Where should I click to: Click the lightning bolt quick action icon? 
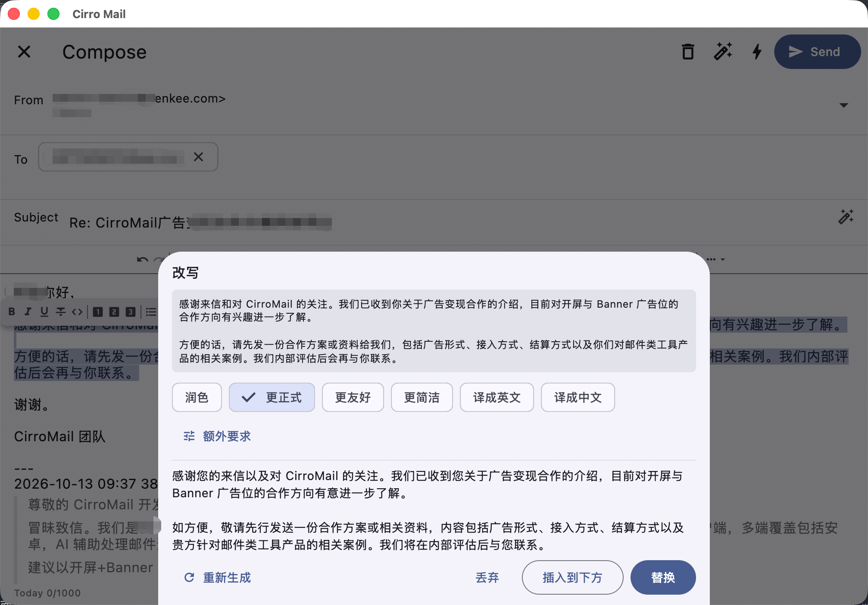(757, 52)
